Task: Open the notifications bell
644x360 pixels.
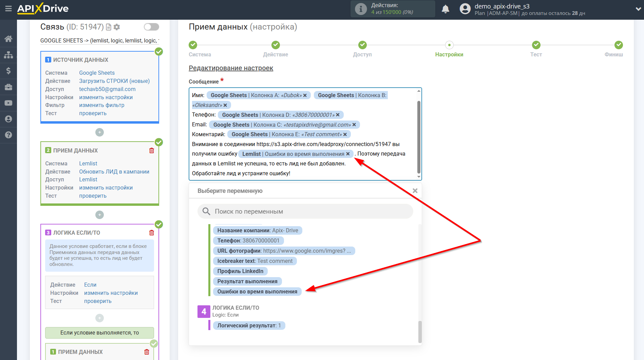Action: (446, 9)
